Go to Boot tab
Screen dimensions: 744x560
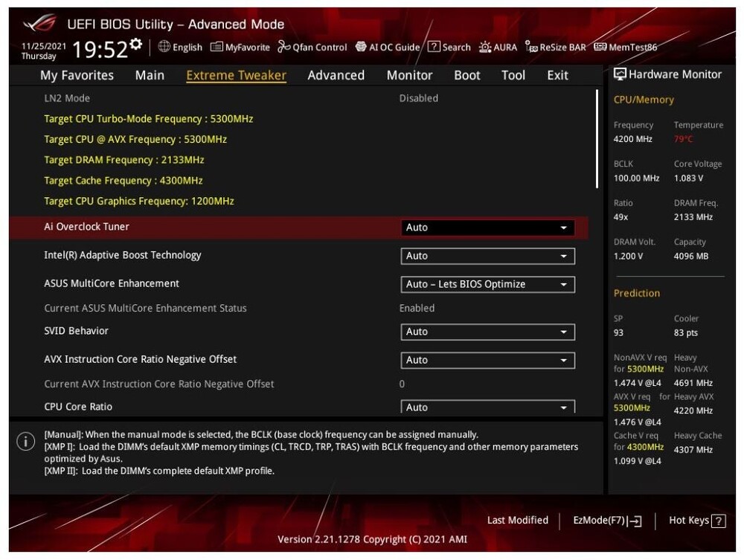[467, 75]
